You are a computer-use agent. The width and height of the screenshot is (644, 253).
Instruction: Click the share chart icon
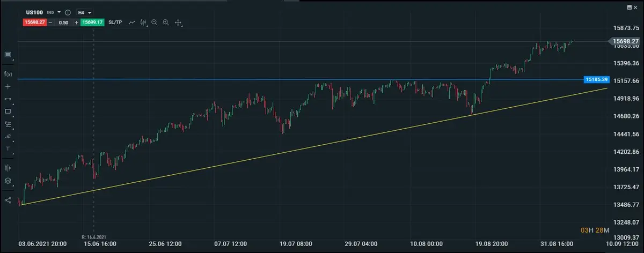point(8,200)
